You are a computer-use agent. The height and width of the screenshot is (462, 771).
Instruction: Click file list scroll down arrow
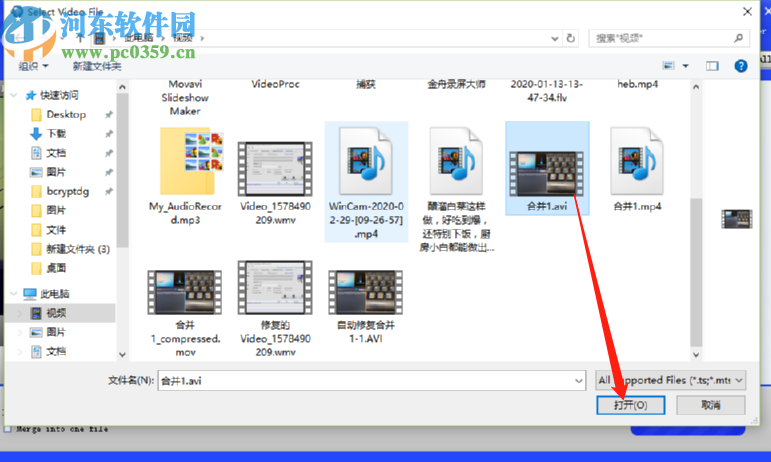[x=696, y=354]
